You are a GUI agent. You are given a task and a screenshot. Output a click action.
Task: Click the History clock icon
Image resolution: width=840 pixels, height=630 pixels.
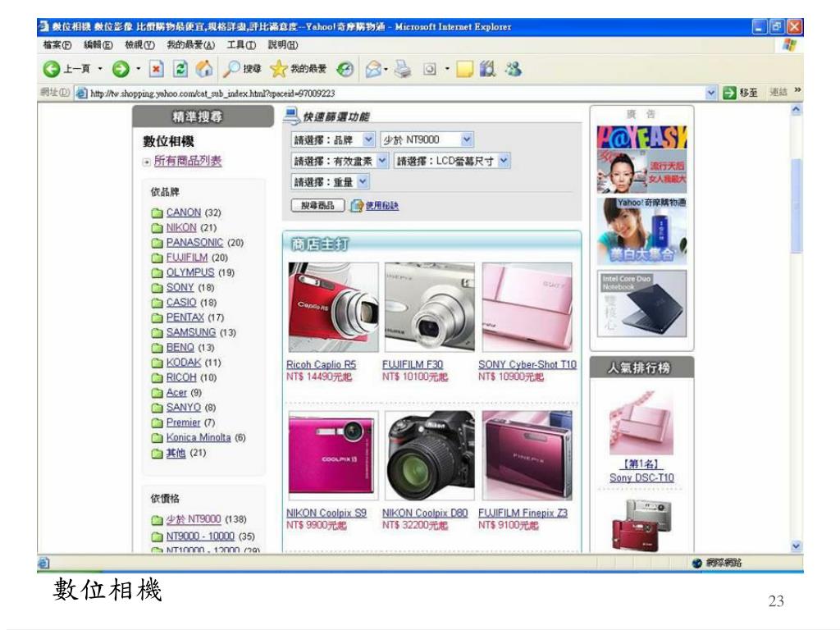(345, 69)
